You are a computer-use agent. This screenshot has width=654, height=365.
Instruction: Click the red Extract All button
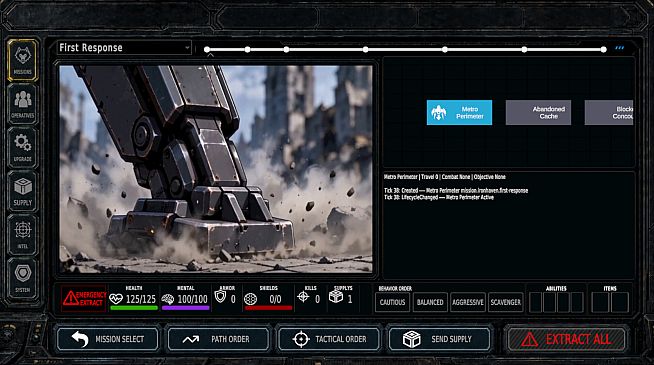(x=566, y=339)
